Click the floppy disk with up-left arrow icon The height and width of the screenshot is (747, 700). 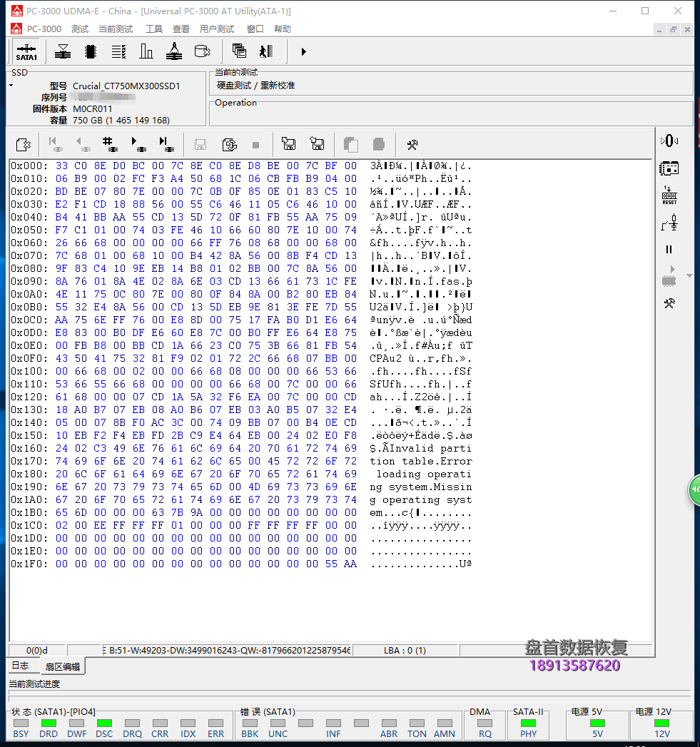tap(289, 144)
